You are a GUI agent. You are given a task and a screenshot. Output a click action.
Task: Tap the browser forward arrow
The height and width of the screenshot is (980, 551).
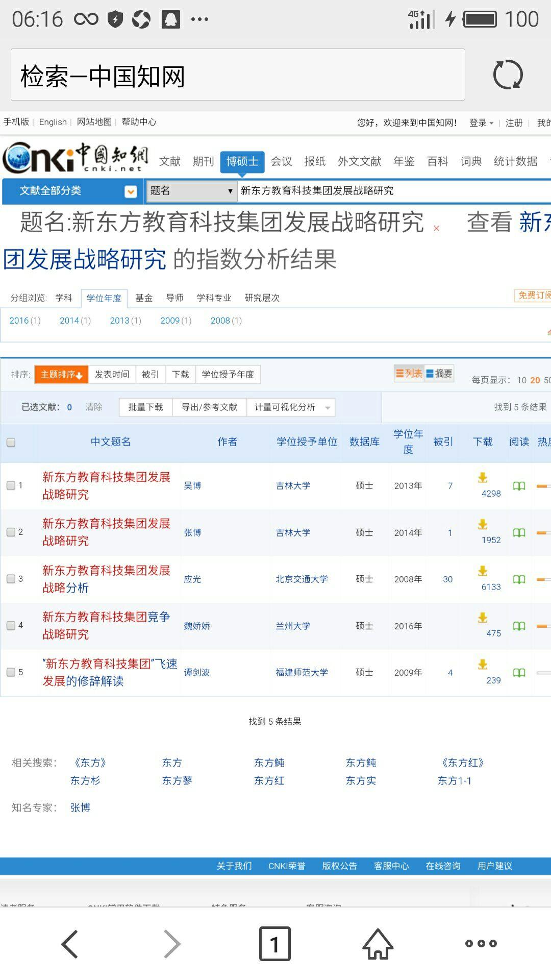[172, 944]
